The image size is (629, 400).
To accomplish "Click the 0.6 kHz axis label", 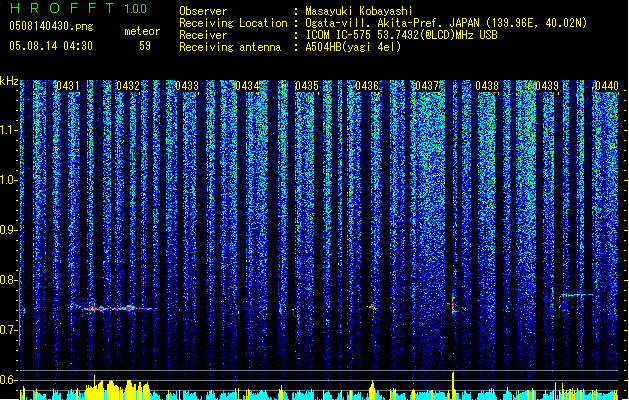I will coord(8,380).
